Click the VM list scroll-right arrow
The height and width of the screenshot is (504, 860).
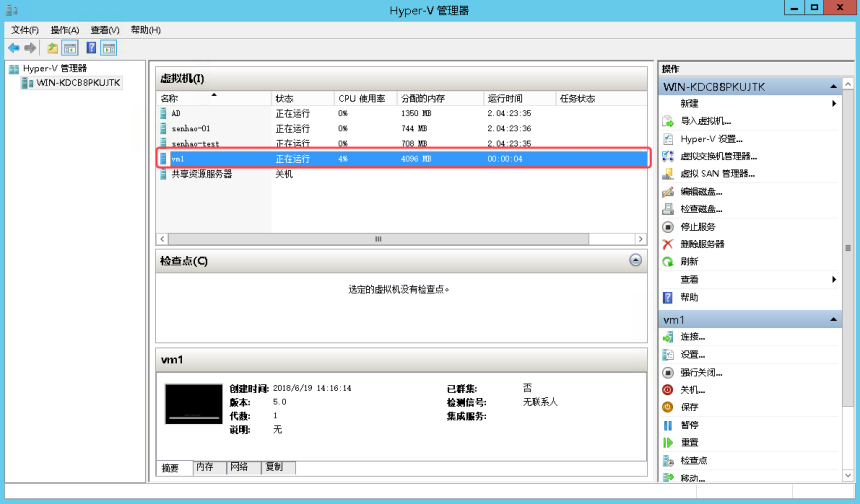(640, 239)
